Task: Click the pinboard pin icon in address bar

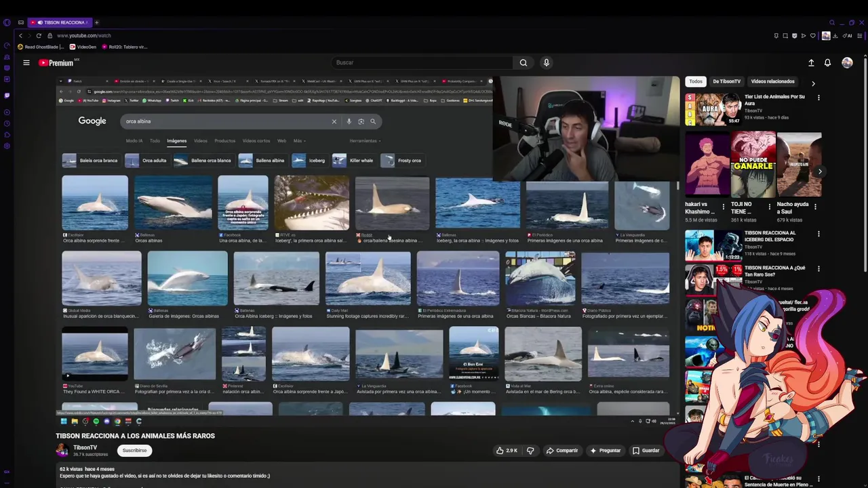Action: tap(776, 35)
